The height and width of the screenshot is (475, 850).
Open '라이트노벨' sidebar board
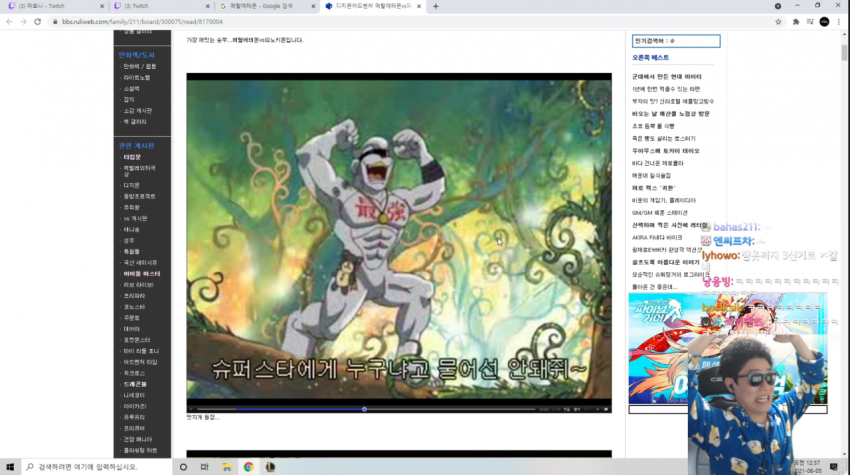(137, 78)
